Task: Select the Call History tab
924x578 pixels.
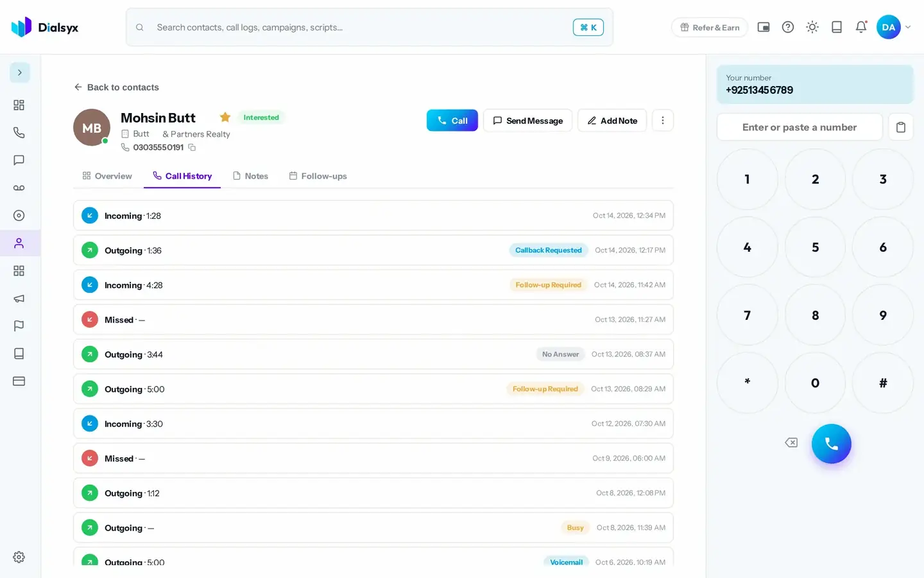Action: (182, 176)
